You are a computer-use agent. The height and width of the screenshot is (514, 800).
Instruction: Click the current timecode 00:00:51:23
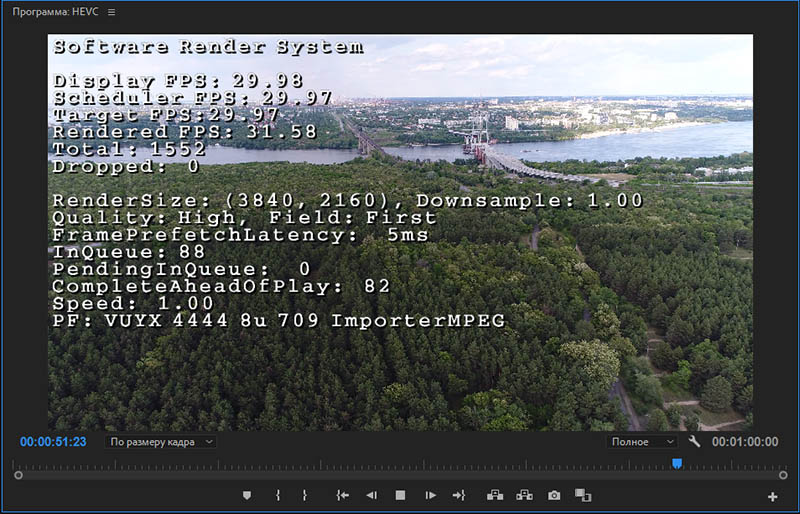point(53,442)
